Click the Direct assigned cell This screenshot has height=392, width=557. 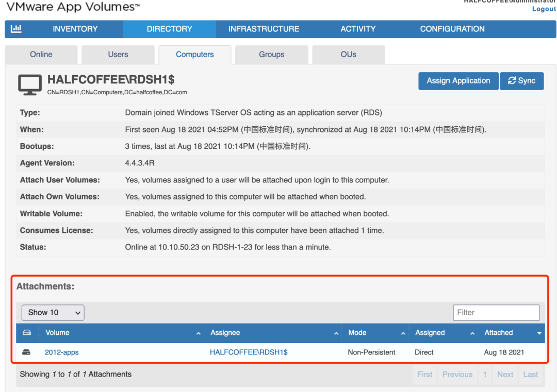click(424, 352)
